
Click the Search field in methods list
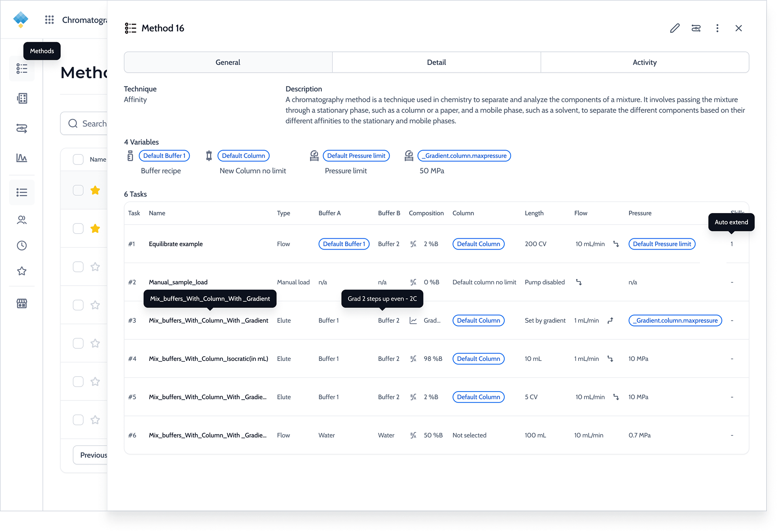coord(84,123)
